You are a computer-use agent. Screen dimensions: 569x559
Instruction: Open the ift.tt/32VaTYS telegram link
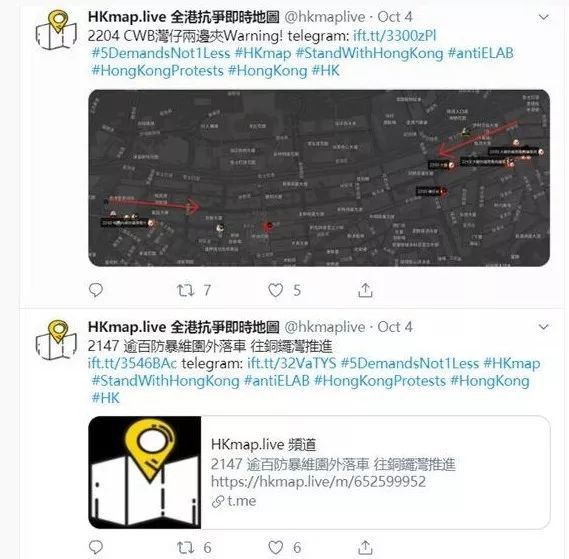click(292, 363)
